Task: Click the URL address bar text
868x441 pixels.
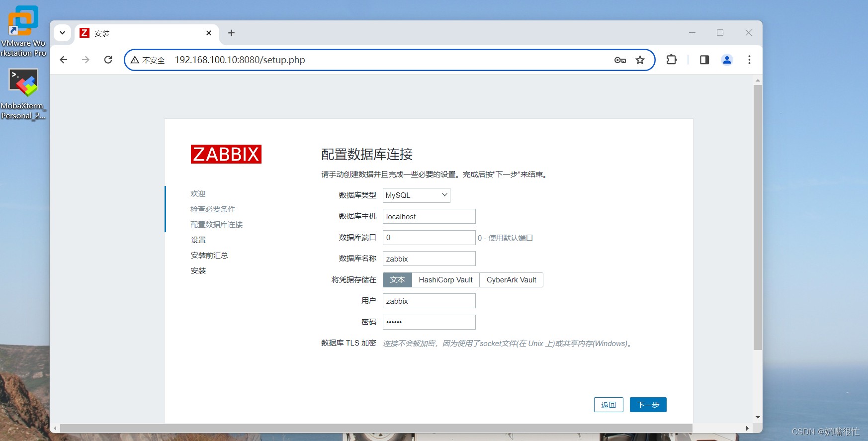Action: [x=240, y=60]
